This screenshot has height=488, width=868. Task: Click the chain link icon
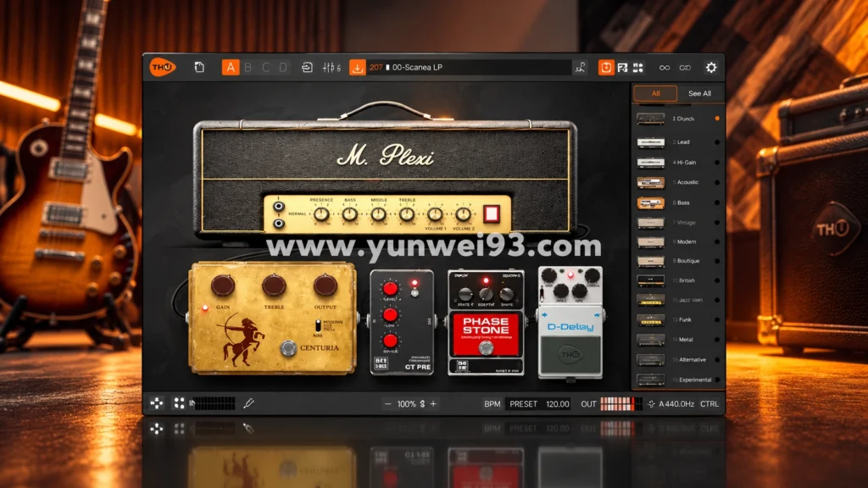[685, 68]
